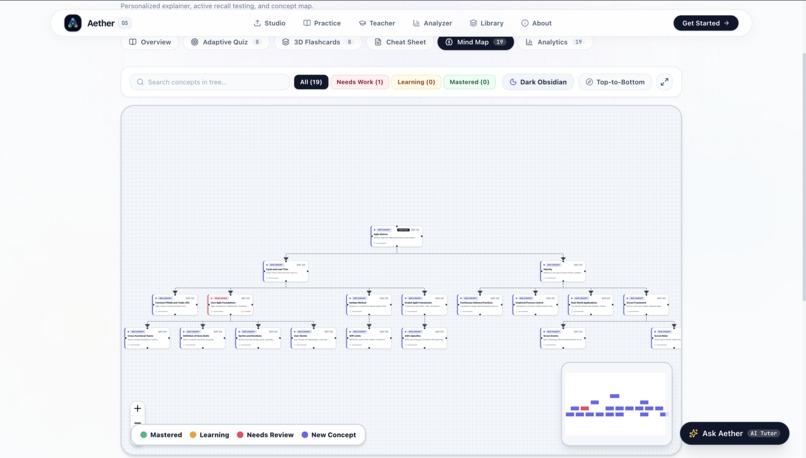Click the arrow in Get Started
Viewport: 806px width, 458px height.
click(x=726, y=23)
